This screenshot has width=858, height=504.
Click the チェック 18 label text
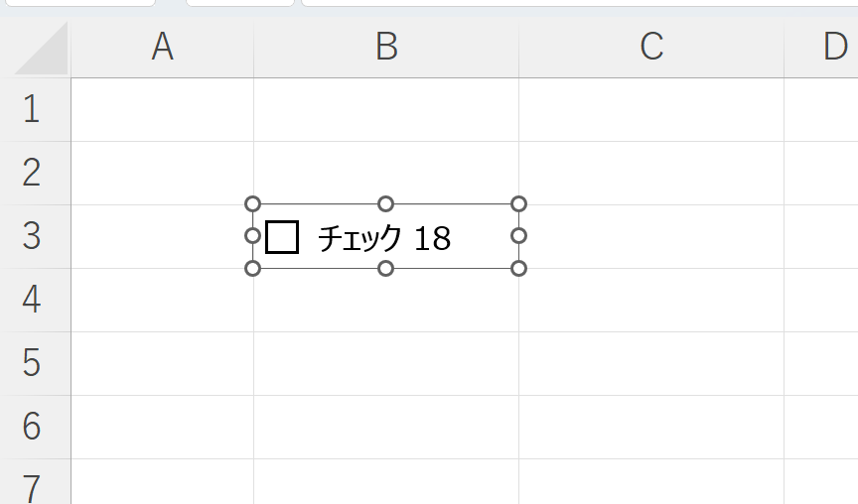[x=384, y=238]
